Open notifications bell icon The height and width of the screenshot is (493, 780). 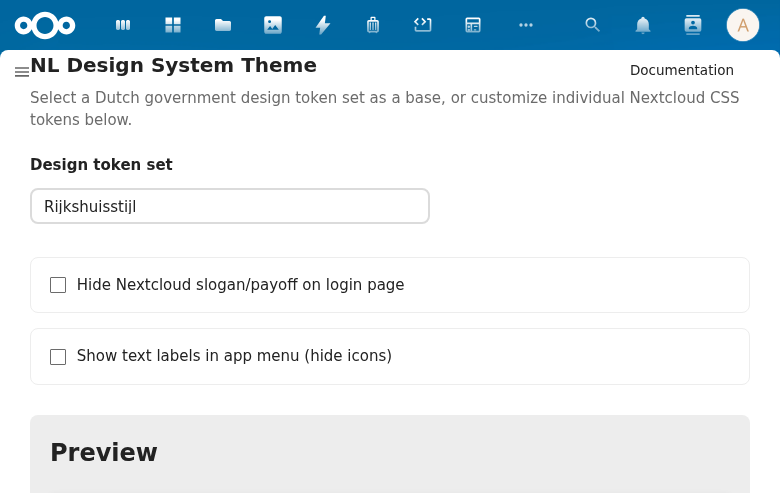[643, 25]
